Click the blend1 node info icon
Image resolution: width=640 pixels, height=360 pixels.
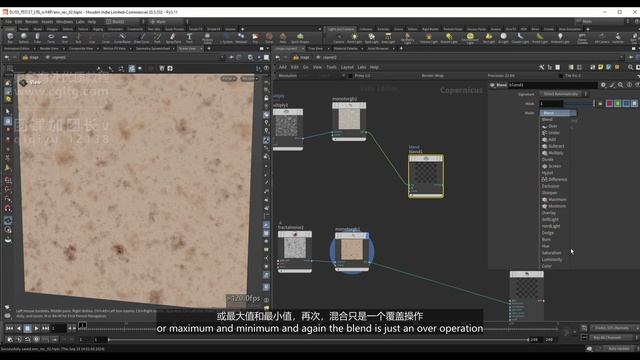629,85
